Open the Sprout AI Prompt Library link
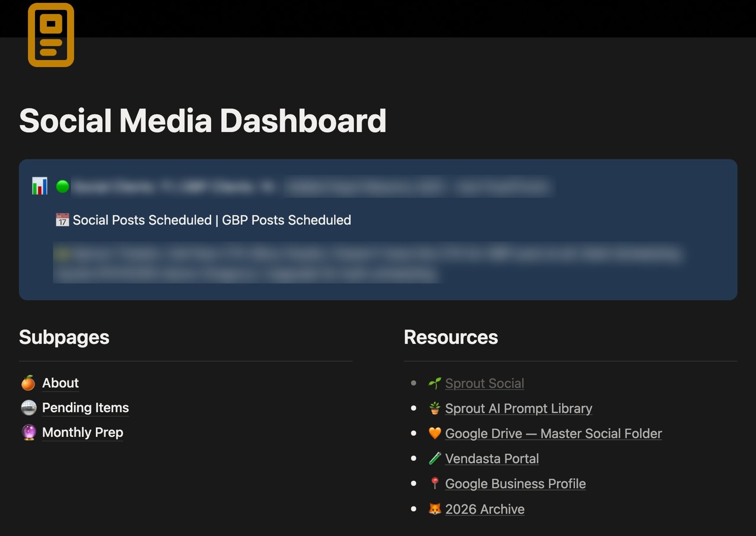The height and width of the screenshot is (536, 756). click(x=518, y=408)
